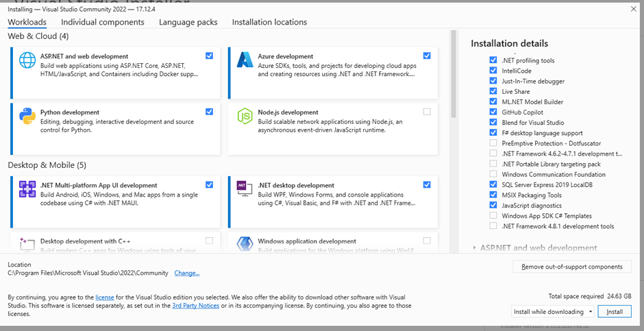Open the license link
Screen dimensions: 644x331
(105, 297)
